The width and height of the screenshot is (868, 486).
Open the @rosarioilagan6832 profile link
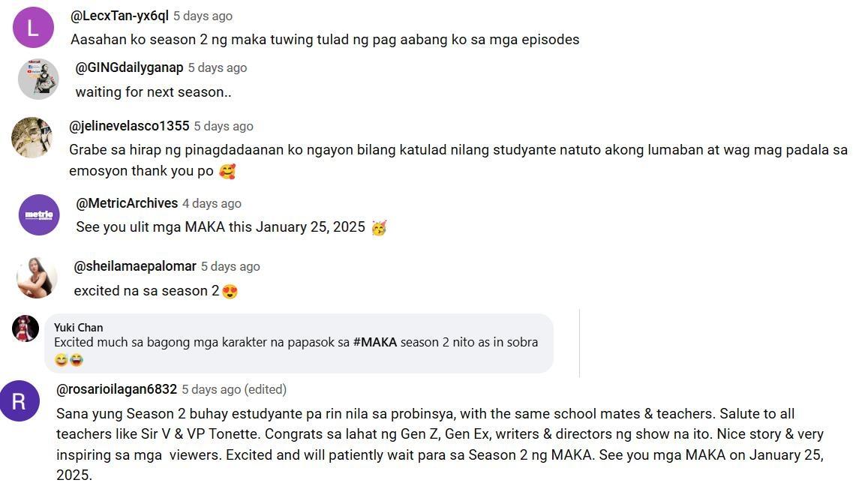coord(116,389)
